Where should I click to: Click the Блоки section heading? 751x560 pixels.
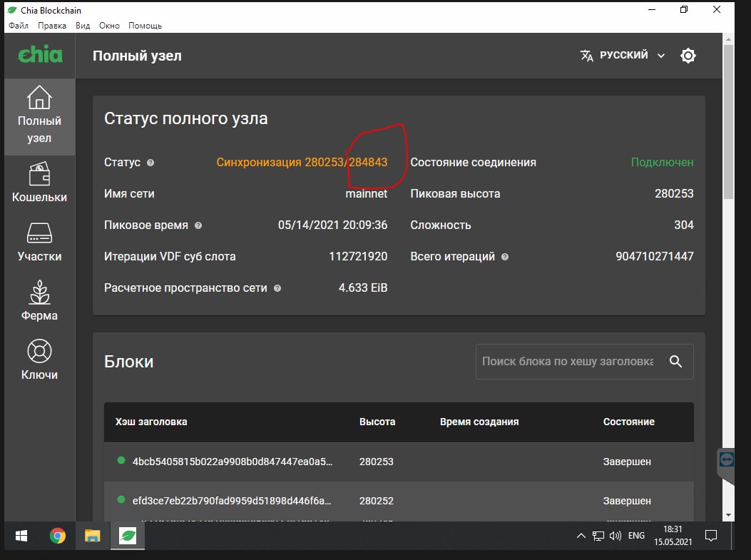(129, 362)
